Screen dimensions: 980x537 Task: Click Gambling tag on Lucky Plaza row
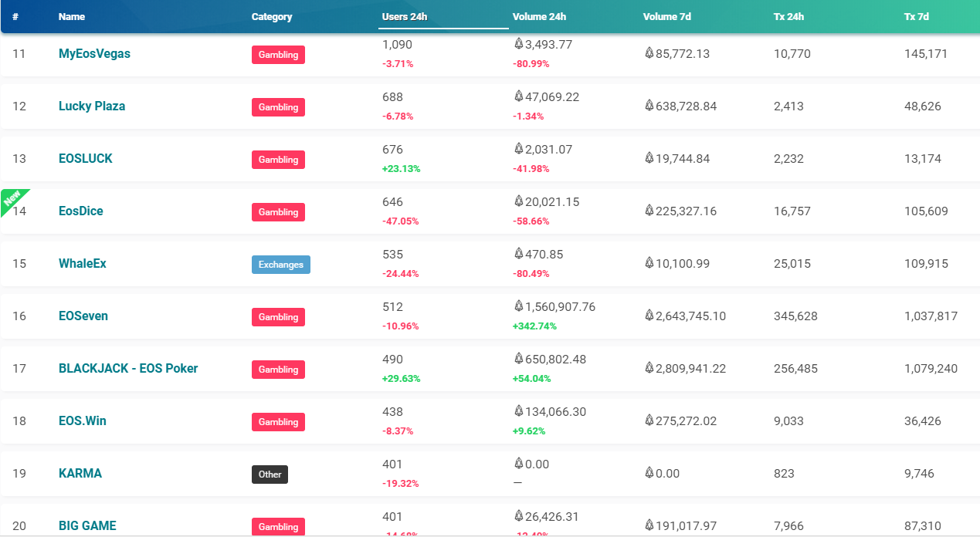pos(278,107)
